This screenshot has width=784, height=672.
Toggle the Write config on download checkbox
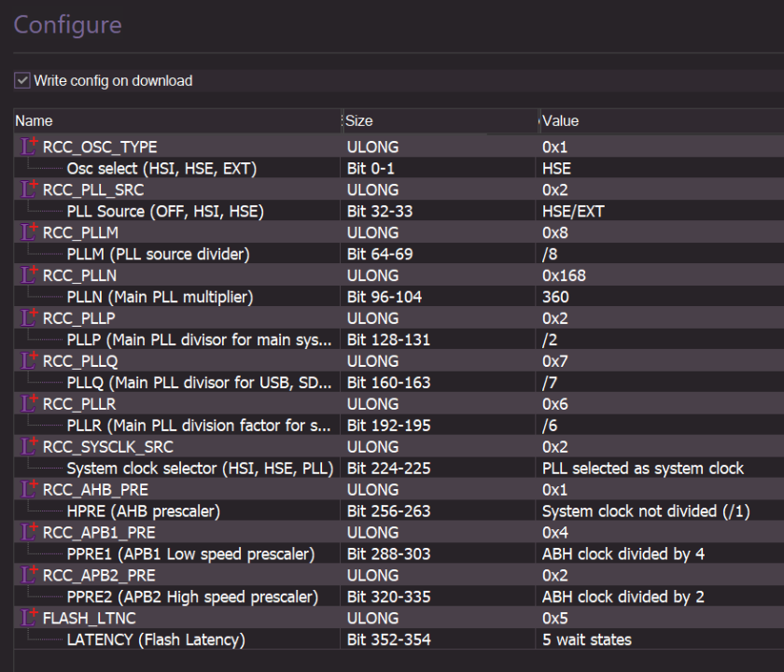(x=22, y=81)
